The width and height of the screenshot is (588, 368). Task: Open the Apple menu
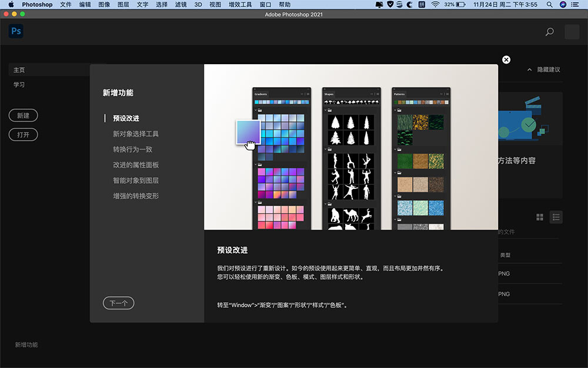(x=11, y=5)
